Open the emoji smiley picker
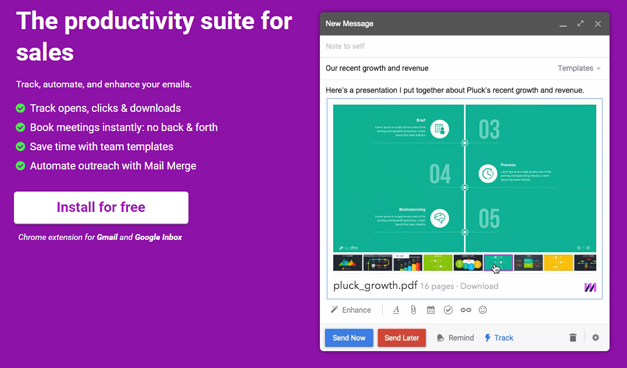This screenshot has height=368, width=627. pyautogui.click(x=483, y=310)
